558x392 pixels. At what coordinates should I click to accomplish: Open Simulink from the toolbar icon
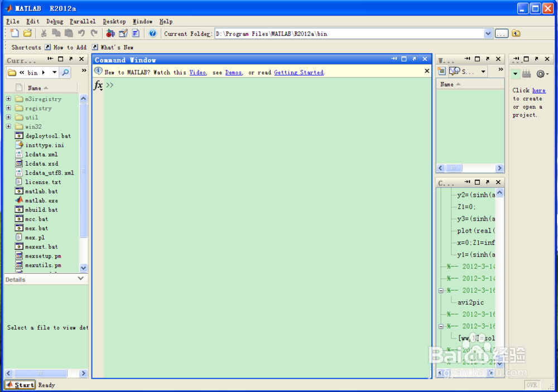(110, 33)
